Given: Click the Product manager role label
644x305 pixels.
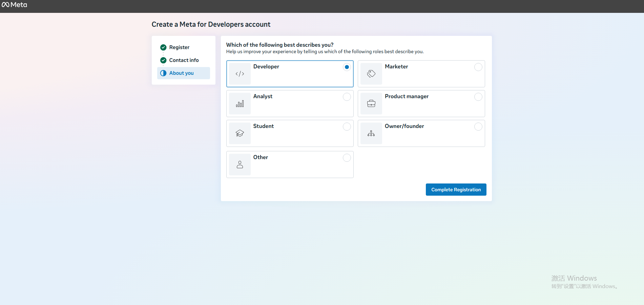Looking at the screenshot, I should [407, 96].
